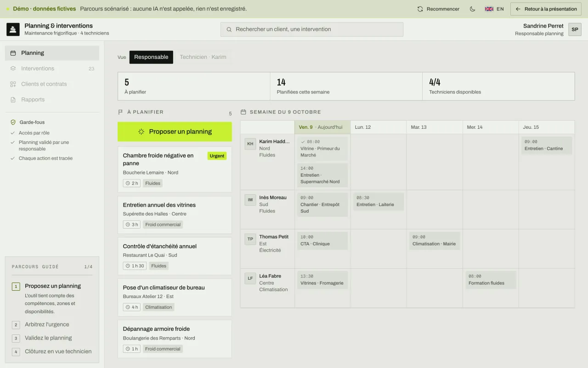Open the Pose d'un climatiseur de bureau card

(175, 298)
